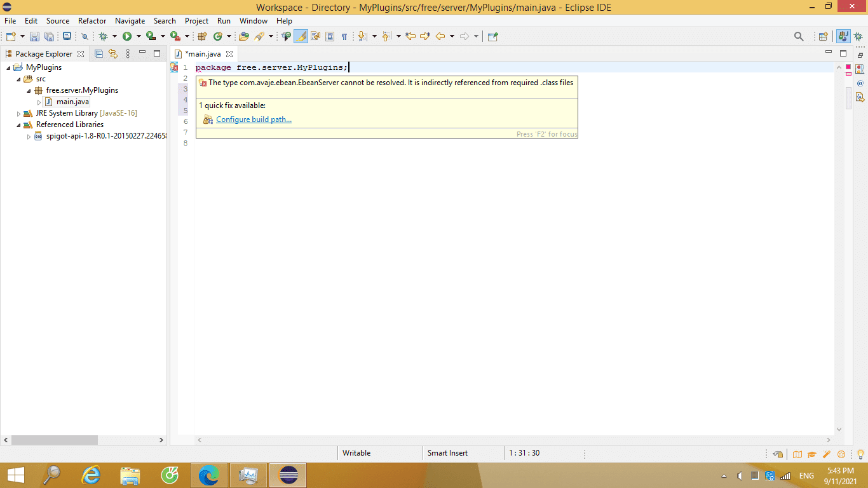The width and height of the screenshot is (868, 488).
Task: Open the New wizard dropdown arrow
Action: (x=22, y=37)
